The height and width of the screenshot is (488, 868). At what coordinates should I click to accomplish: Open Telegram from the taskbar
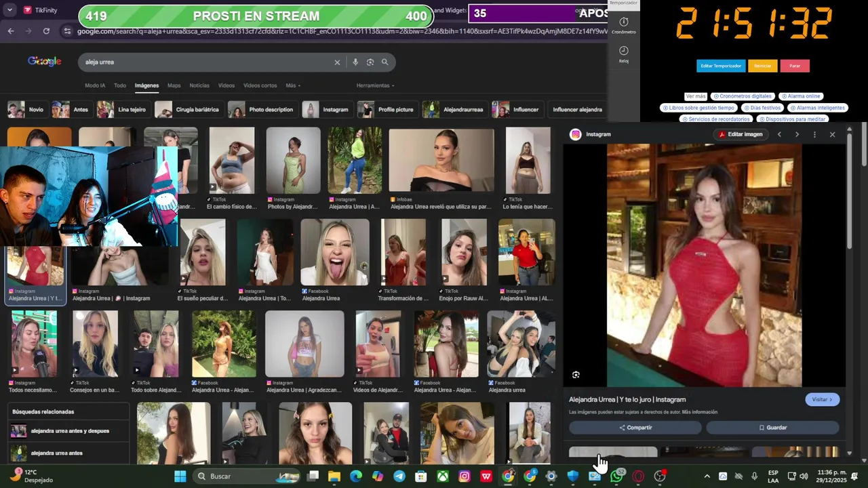(x=399, y=476)
